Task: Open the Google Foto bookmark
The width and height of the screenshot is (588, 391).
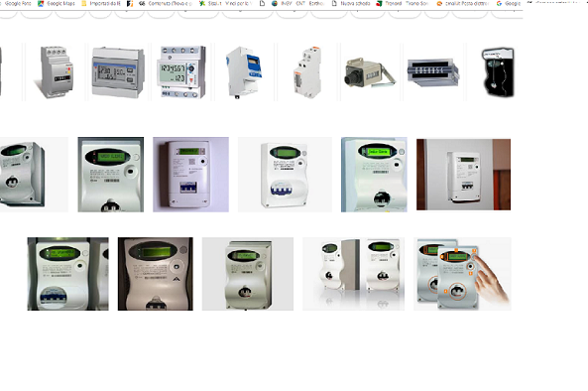Action: click(x=18, y=3)
